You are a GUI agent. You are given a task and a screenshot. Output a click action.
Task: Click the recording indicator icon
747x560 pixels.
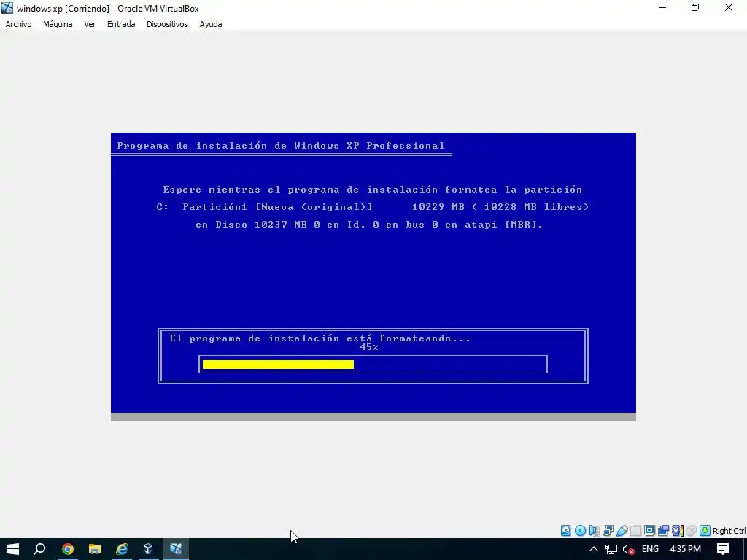coord(664,531)
